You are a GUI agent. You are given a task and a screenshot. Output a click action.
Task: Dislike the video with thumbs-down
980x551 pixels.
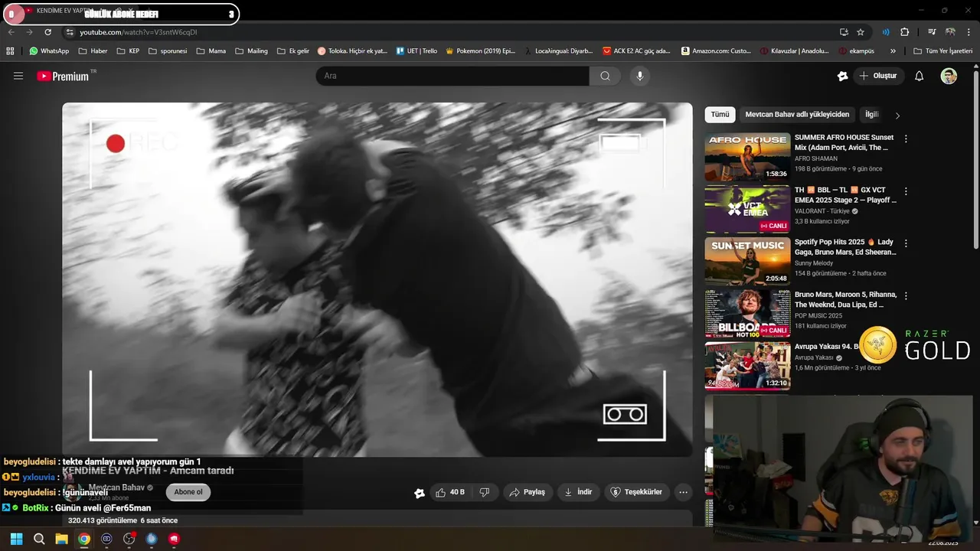(485, 492)
